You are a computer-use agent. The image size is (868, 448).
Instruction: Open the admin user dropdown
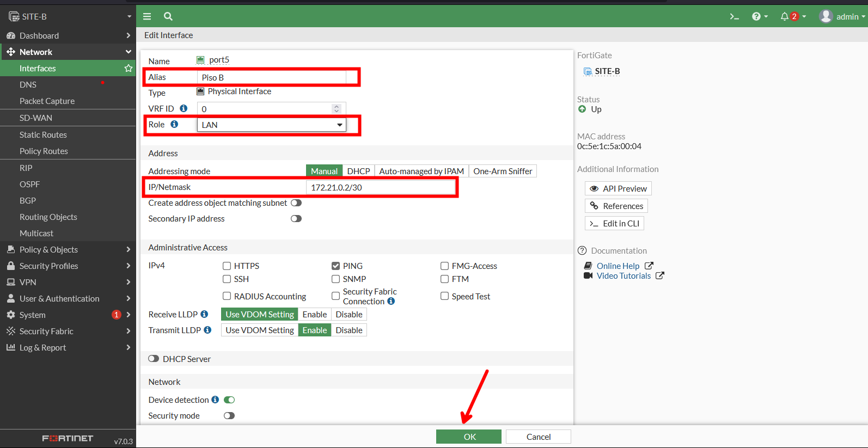842,16
